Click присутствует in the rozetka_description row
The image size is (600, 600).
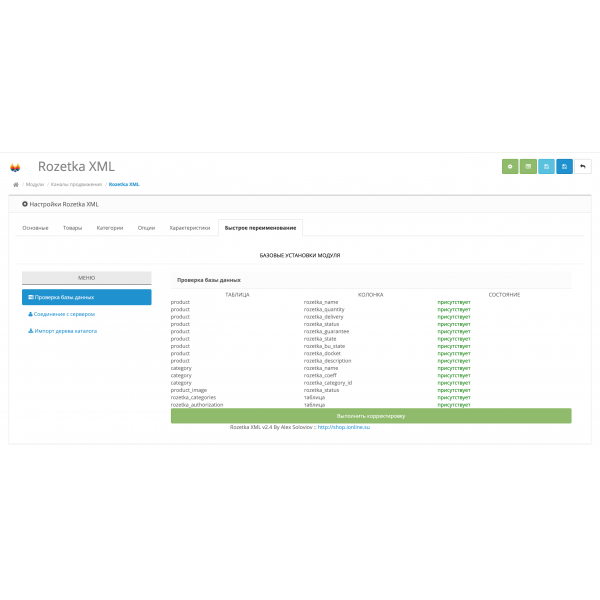point(454,361)
